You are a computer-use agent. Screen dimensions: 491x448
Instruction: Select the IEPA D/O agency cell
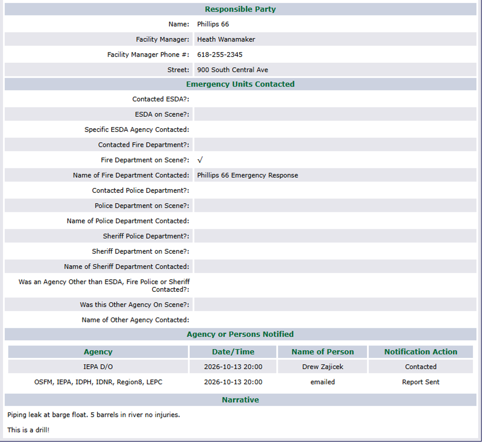pos(98,367)
